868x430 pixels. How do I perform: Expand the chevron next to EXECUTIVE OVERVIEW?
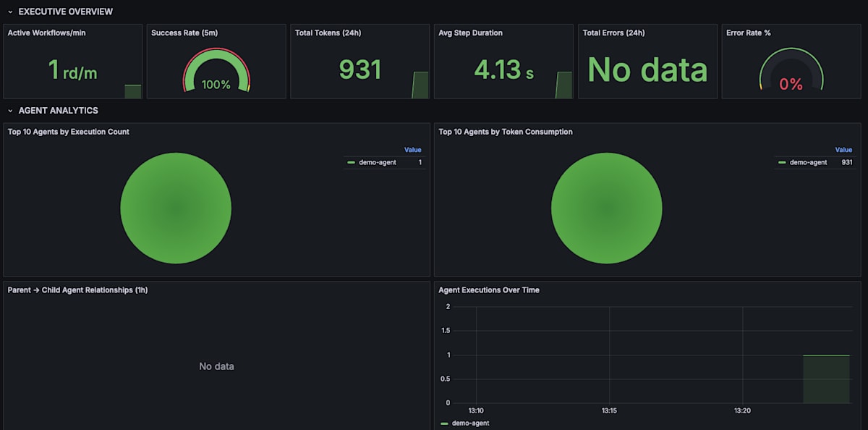coord(9,12)
